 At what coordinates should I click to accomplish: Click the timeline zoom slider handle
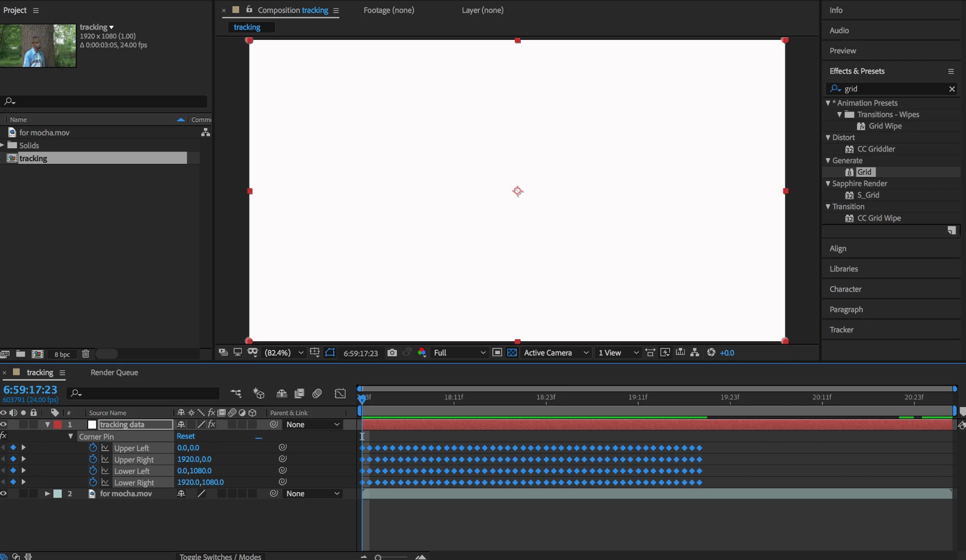click(378, 557)
